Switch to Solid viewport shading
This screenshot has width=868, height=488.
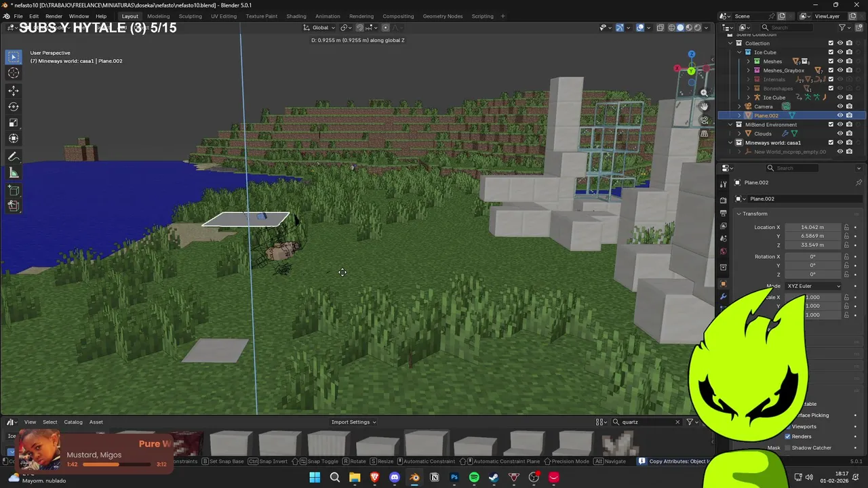(680, 28)
